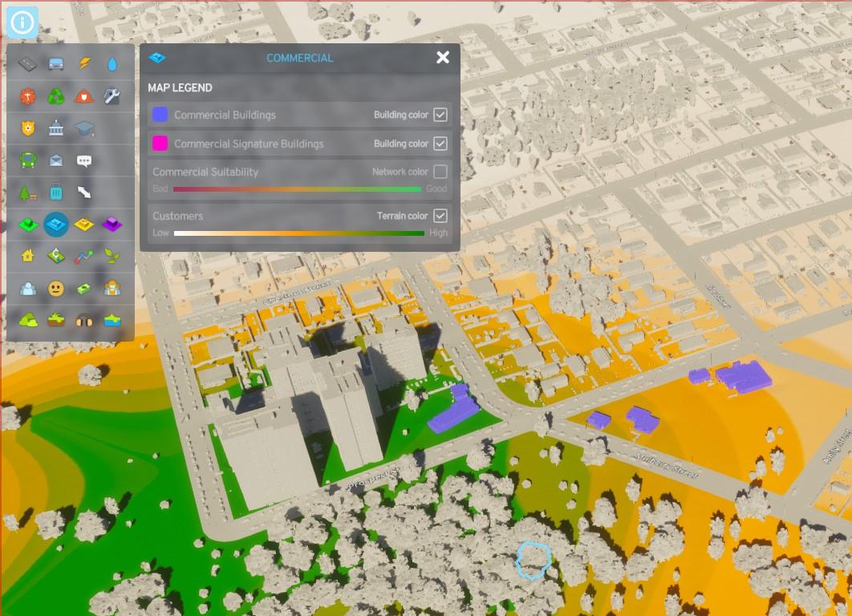The height and width of the screenshot is (616, 852).
Task: Switch to green Residential zone view
Action: pyautogui.click(x=28, y=225)
